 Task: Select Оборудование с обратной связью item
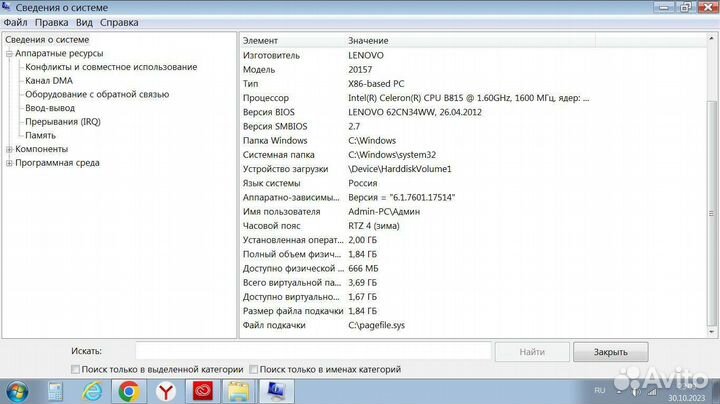(97, 95)
